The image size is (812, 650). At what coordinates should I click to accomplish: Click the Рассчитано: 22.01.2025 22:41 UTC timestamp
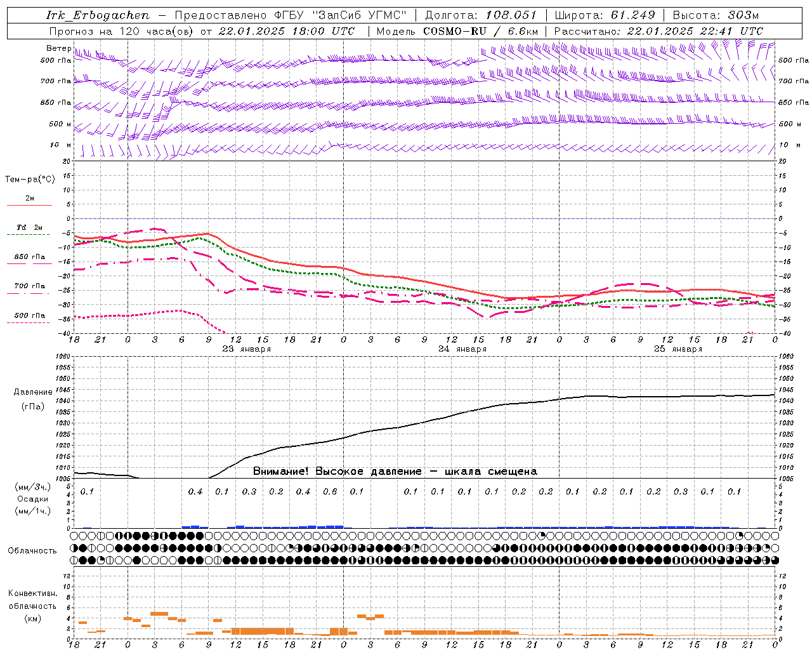click(658, 31)
